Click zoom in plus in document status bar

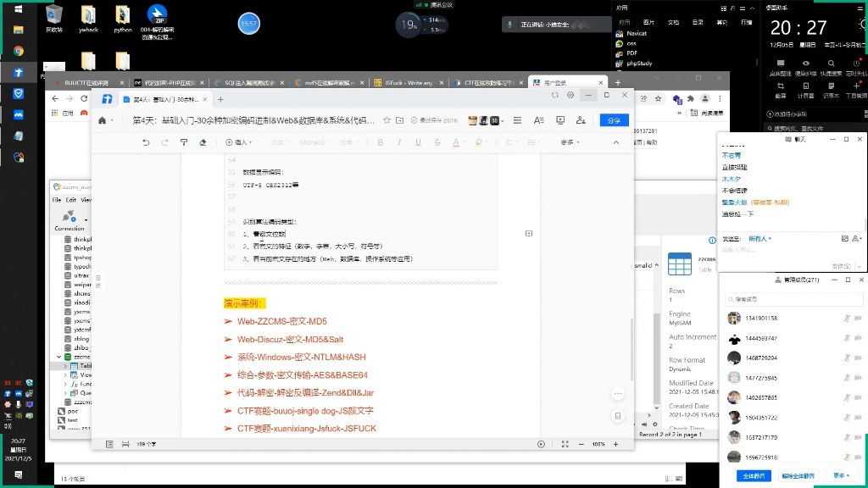coord(615,444)
